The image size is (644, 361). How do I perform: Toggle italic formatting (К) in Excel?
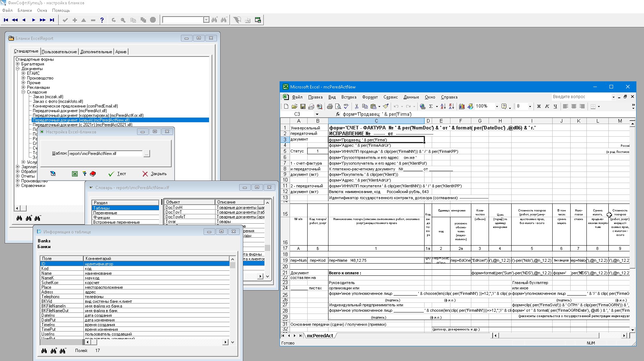[547, 106]
